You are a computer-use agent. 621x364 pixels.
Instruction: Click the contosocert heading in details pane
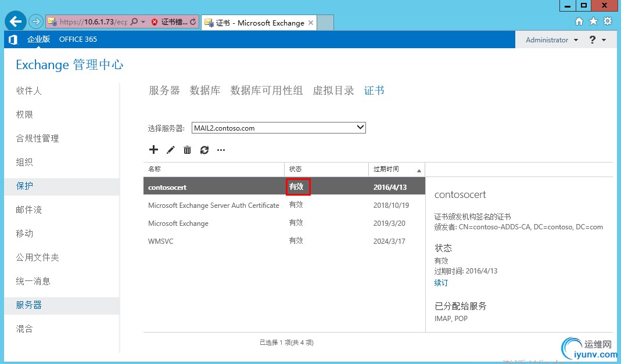[460, 194]
